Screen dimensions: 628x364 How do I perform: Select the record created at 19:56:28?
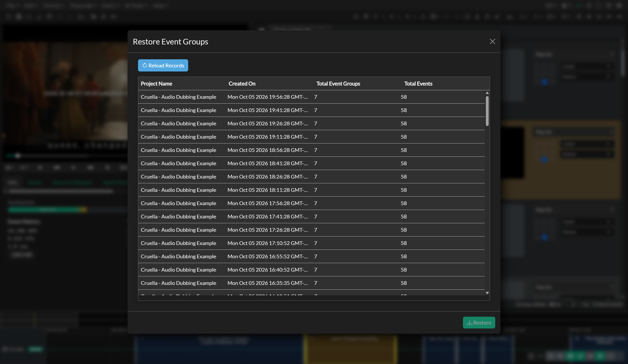pyautogui.click(x=312, y=97)
